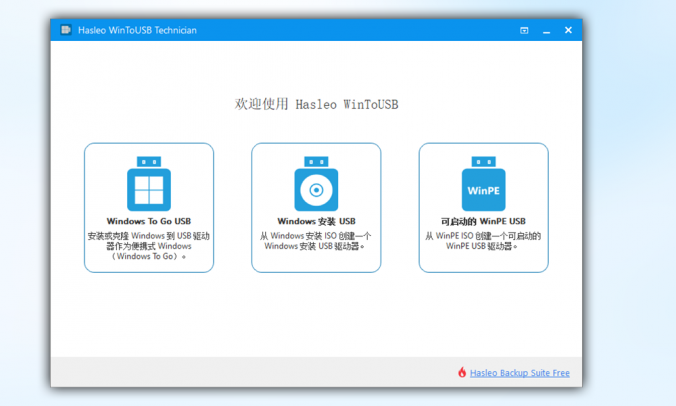
Task: Click the Windows installation USB disc icon
Action: click(316, 184)
